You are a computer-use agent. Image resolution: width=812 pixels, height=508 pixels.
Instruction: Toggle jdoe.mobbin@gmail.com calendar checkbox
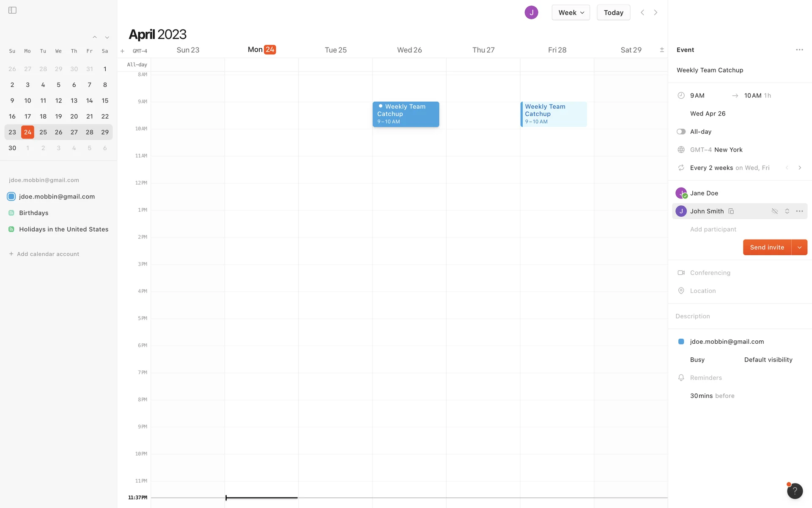11,196
